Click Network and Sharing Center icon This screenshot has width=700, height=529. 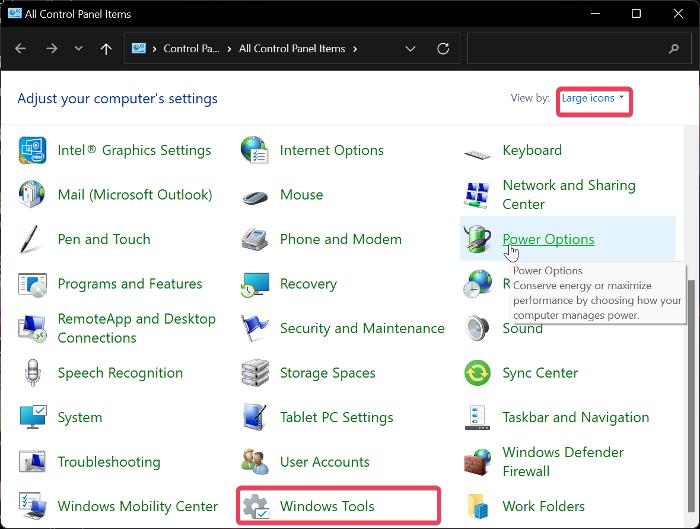(477, 195)
